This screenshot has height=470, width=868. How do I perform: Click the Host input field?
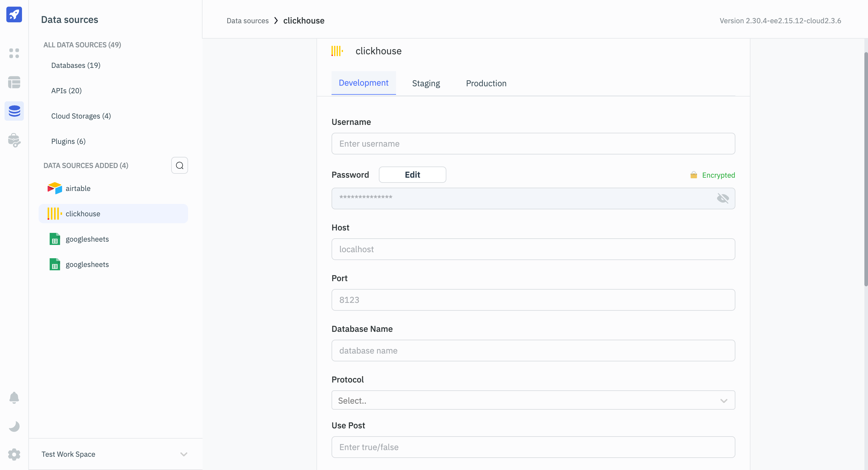click(533, 249)
